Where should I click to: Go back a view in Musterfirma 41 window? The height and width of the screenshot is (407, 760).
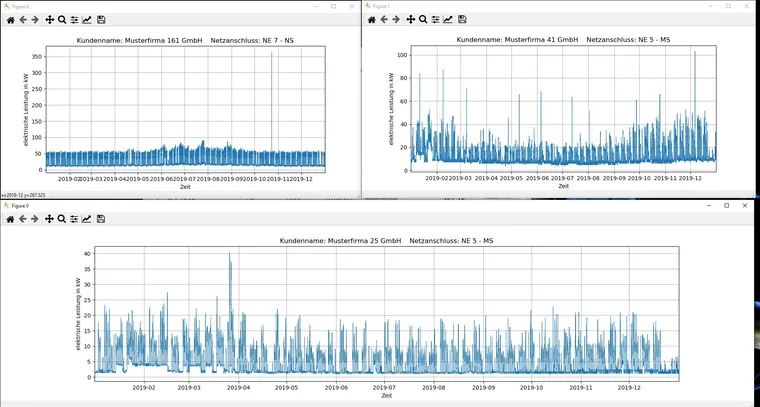coord(384,19)
